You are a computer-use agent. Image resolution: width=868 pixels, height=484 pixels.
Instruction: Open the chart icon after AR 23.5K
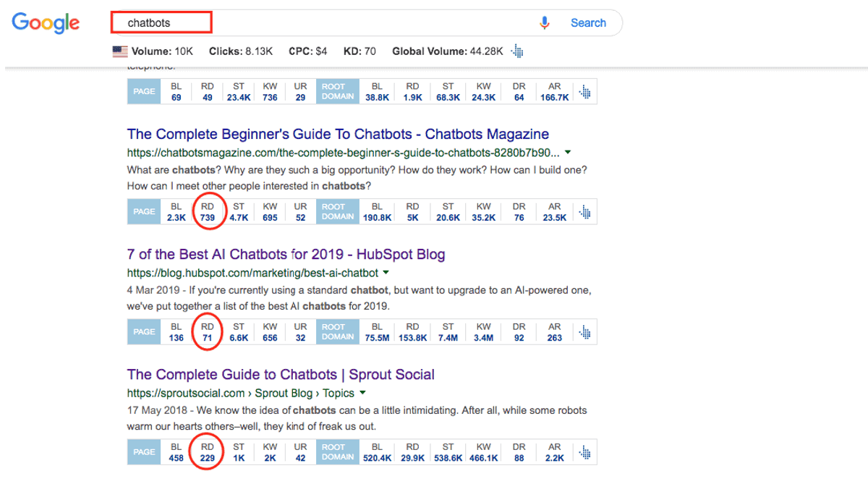(x=585, y=212)
